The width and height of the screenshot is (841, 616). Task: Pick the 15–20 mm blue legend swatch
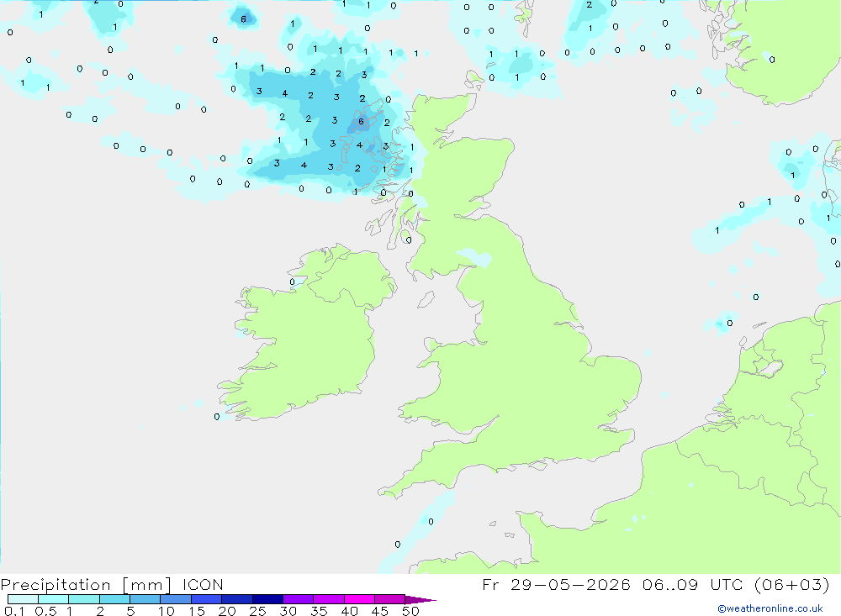point(207,599)
